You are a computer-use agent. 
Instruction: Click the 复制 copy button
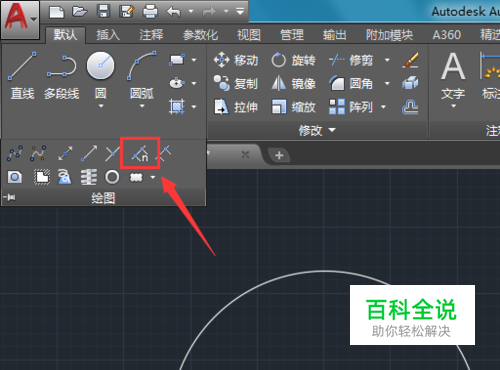(x=236, y=83)
